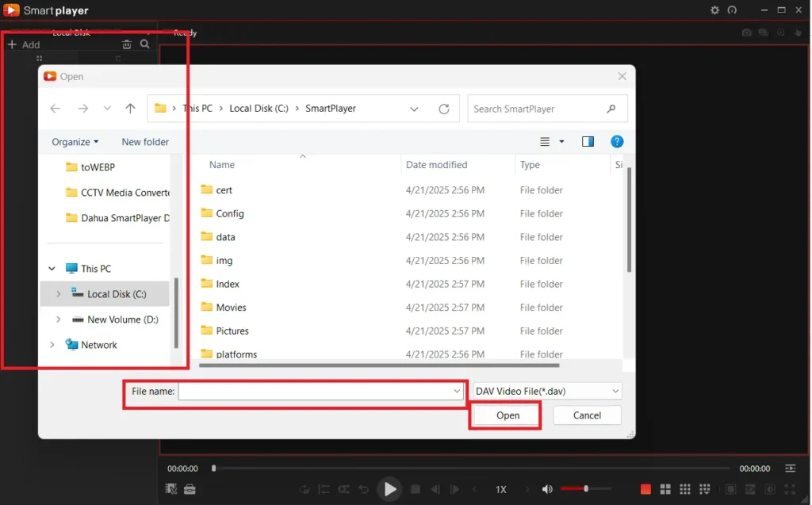Screen dimensions: 812x505
Task: Refresh the SmartPlayer folder view
Action: coord(444,109)
